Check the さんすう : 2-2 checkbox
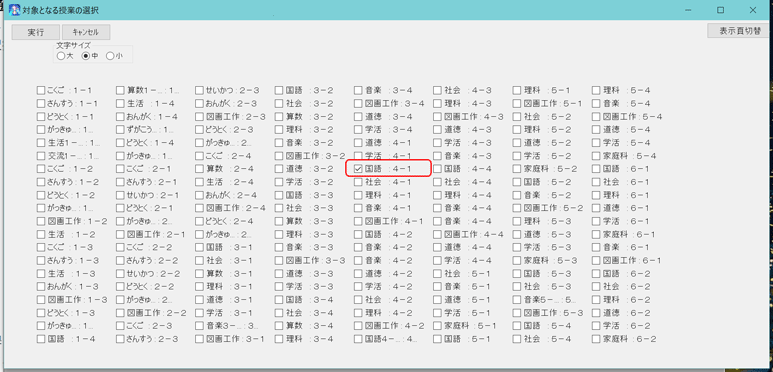 click(x=120, y=260)
